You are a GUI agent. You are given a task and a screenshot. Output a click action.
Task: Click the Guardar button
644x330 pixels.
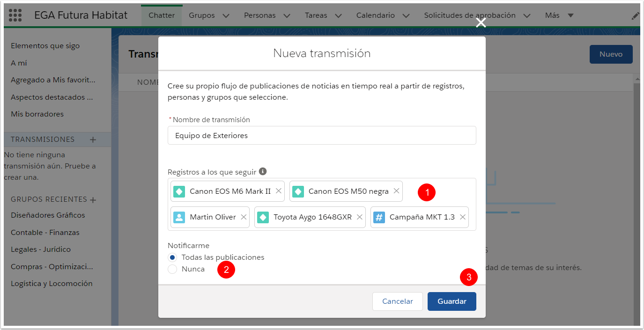pyautogui.click(x=452, y=301)
